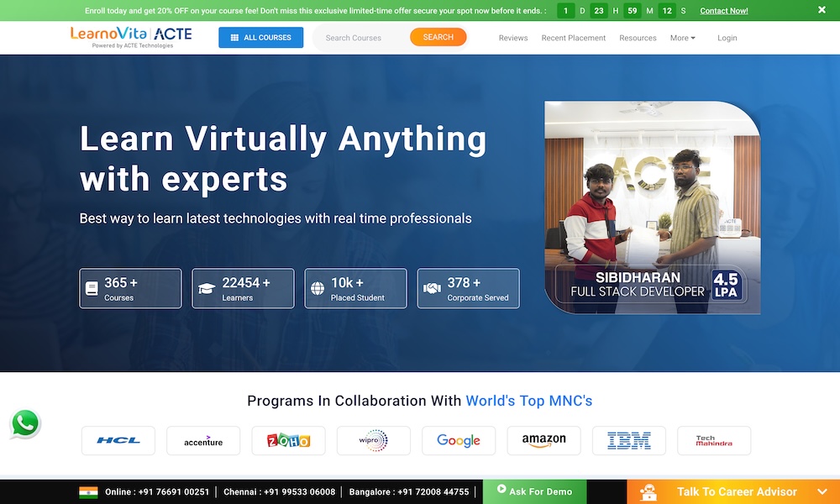Select the Accenture partner logo
The height and width of the screenshot is (504, 840).
coord(203,440)
